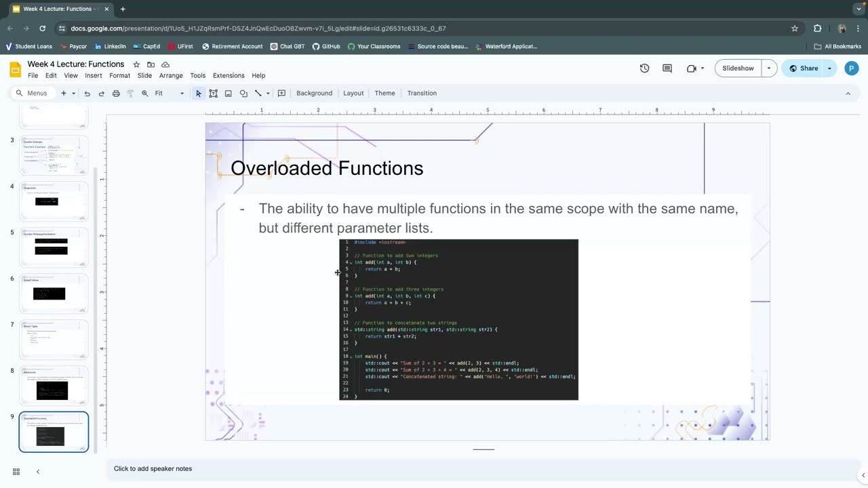The image size is (868, 488).
Task: Start the Slideshow
Action: [738, 68]
